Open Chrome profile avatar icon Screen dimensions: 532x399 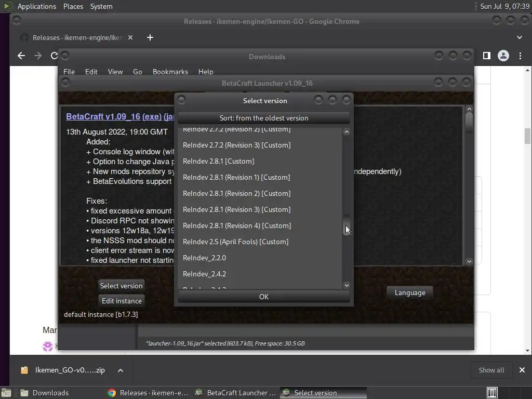[x=503, y=56]
